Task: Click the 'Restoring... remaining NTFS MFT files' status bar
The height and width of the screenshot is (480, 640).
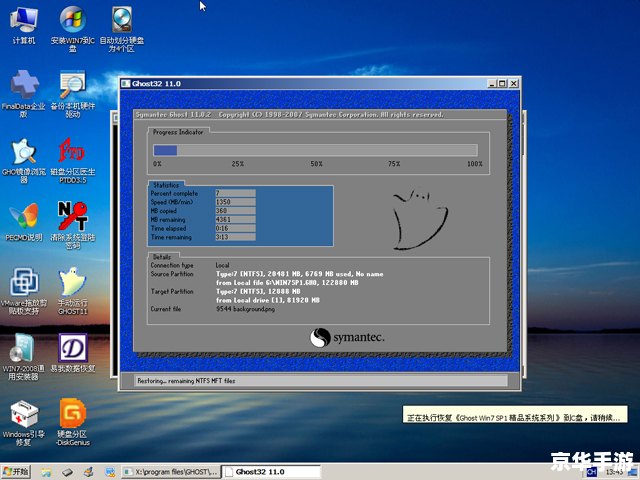Action: tap(321, 381)
